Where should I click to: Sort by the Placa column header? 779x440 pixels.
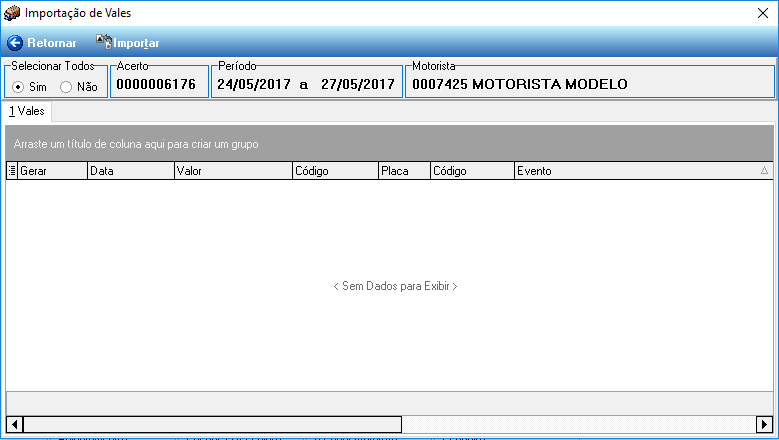tap(404, 171)
